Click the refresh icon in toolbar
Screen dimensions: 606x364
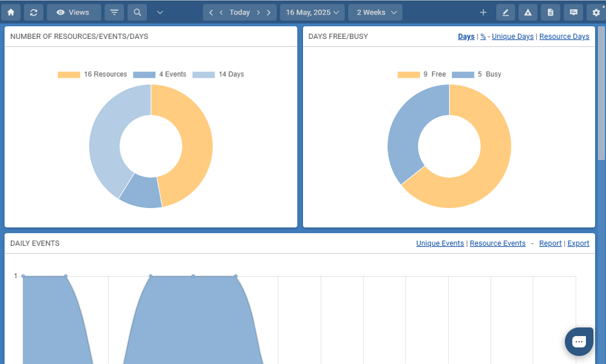pyautogui.click(x=33, y=12)
